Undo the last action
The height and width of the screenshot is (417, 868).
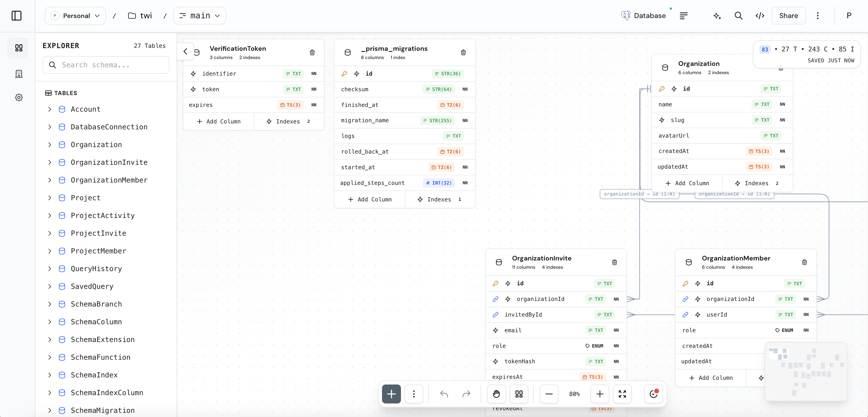pyautogui.click(x=444, y=394)
